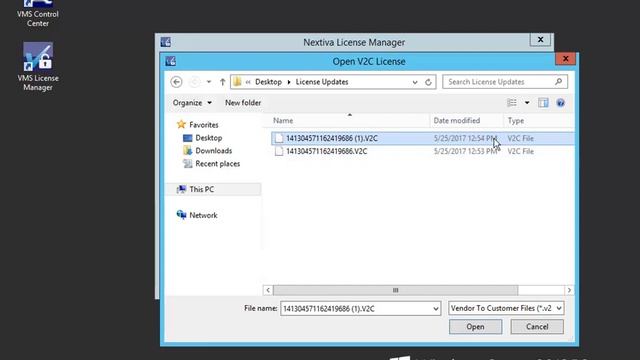Click the Cancel button
Screen dimensions: 640x360
point(537,327)
